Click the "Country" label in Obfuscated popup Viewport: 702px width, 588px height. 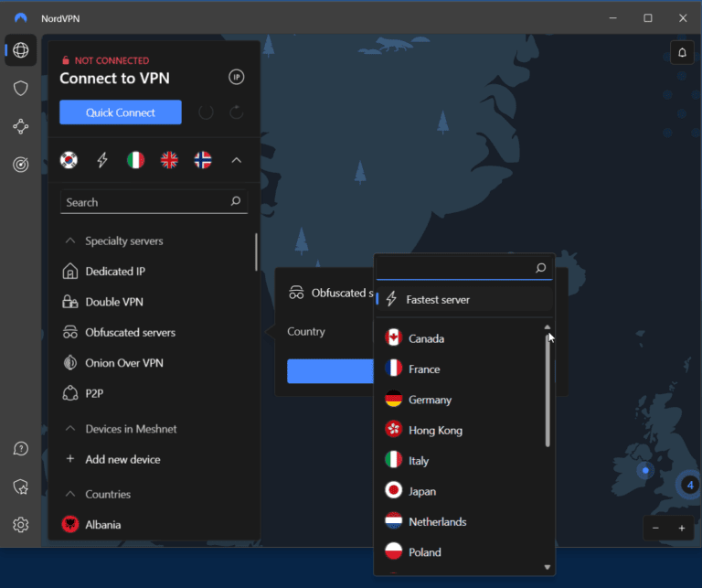click(306, 331)
